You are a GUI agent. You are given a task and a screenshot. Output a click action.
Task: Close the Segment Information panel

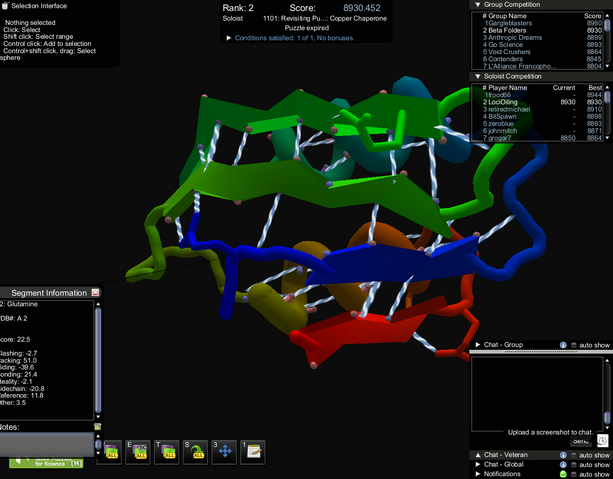click(95, 292)
